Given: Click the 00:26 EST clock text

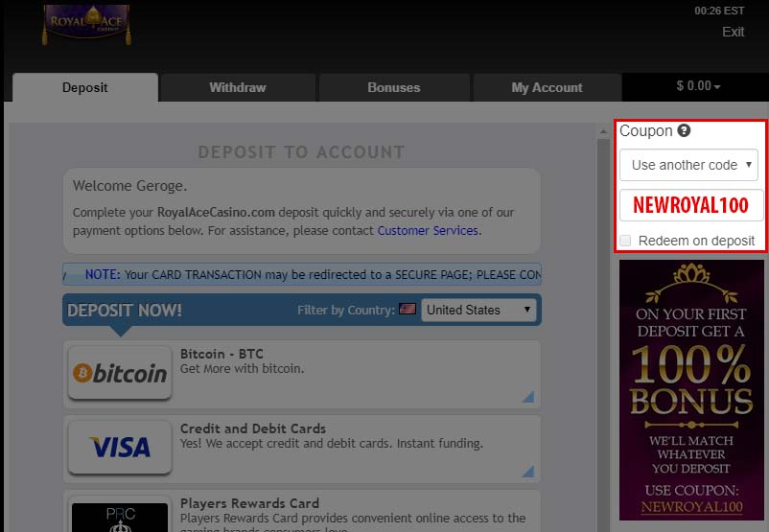Looking at the screenshot, I should (719, 11).
